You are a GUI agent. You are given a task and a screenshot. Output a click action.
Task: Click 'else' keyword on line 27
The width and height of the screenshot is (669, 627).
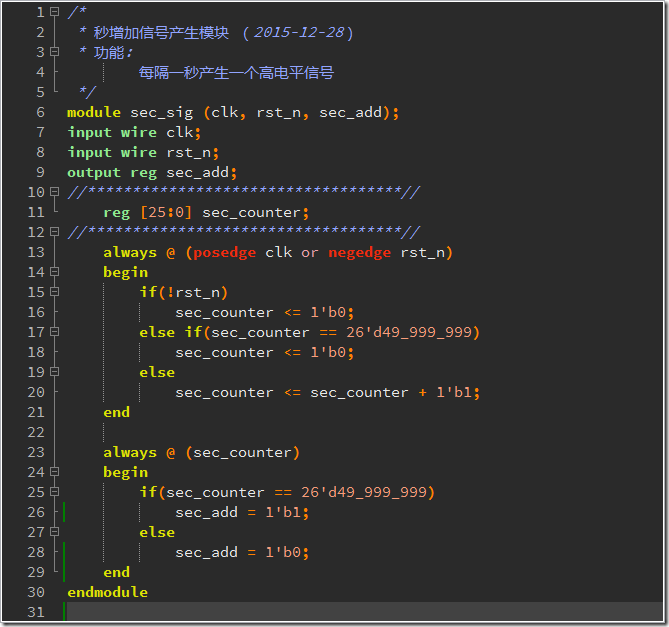click(x=157, y=532)
